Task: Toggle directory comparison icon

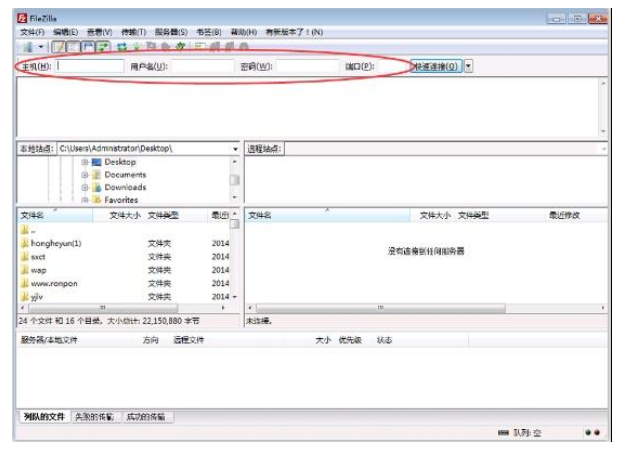Action: (x=215, y=47)
